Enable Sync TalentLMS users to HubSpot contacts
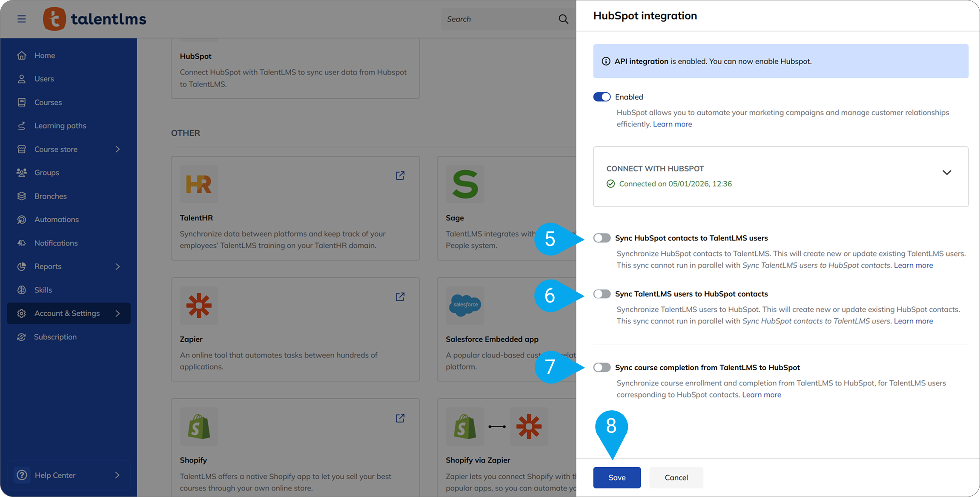 (x=602, y=294)
